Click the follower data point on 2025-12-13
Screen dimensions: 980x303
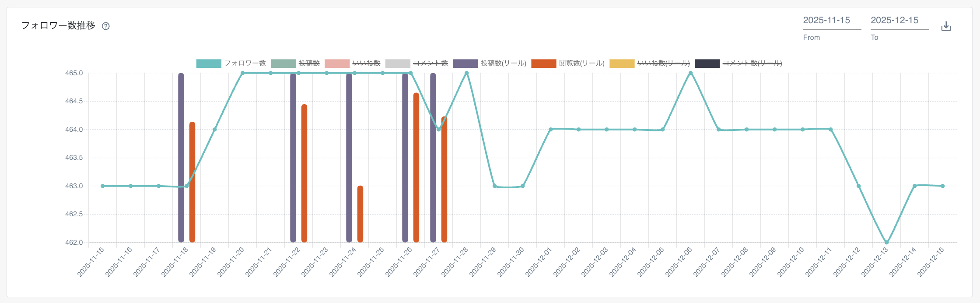[x=886, y=242]
